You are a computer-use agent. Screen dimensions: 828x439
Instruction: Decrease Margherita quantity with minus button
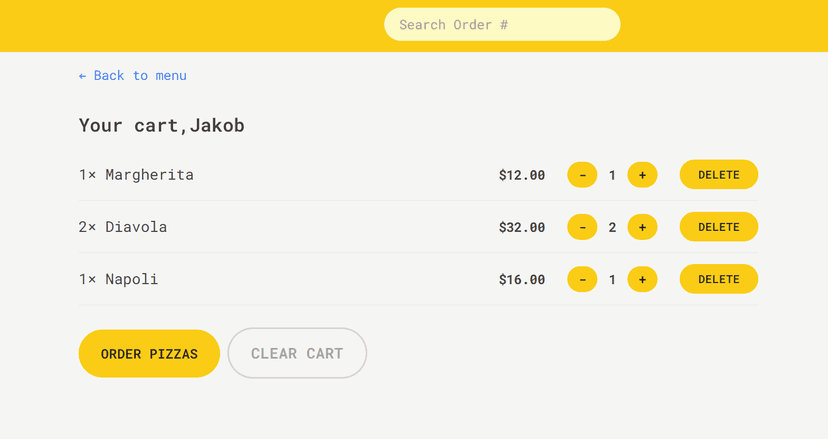pyautogui.click(x=582, y=175)
